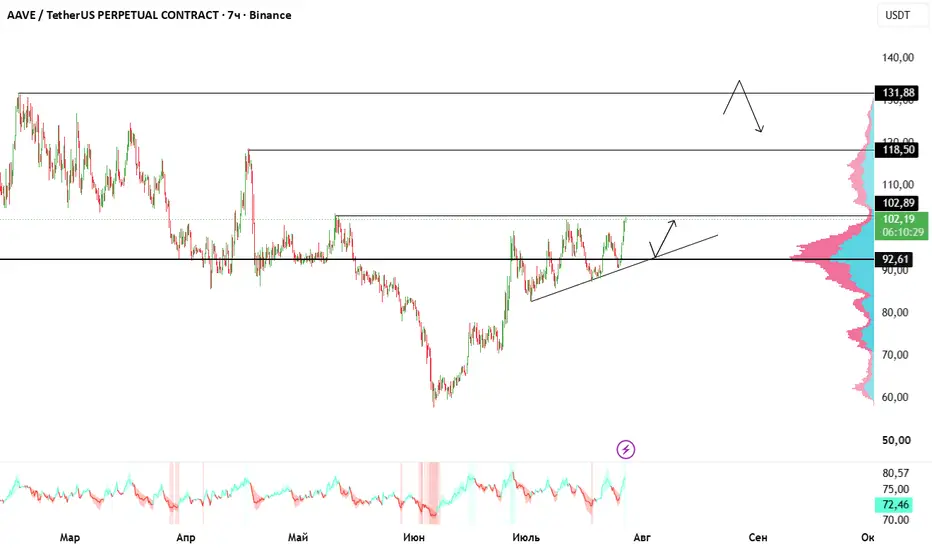
Task: Click the 110,00 price axis value
Action: click(898, 184)
